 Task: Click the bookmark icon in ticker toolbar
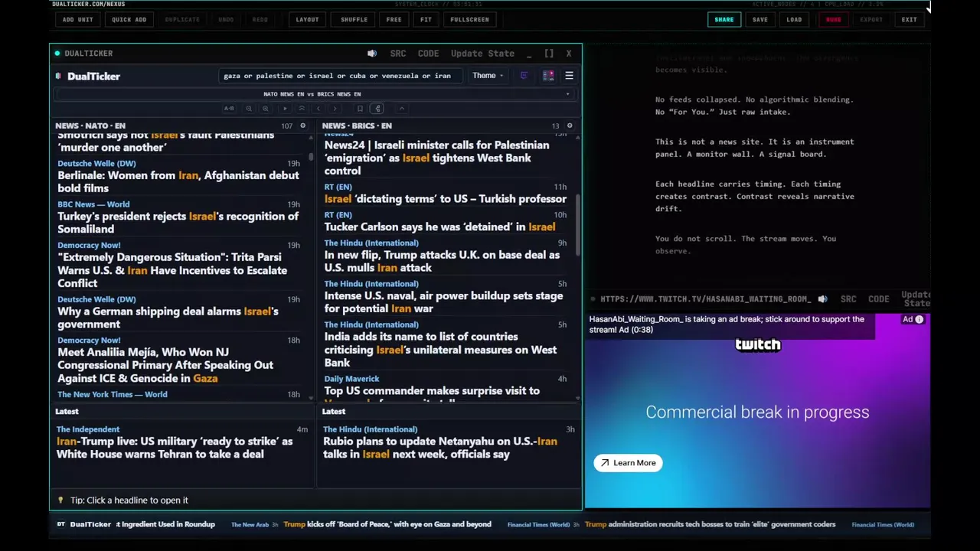click(360, 109)
